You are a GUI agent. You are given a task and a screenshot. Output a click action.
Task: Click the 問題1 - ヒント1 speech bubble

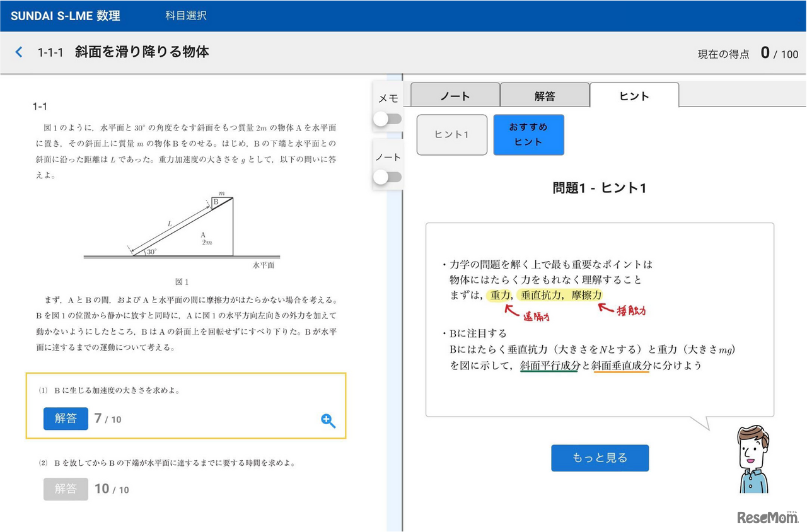[x=599, y=318]
